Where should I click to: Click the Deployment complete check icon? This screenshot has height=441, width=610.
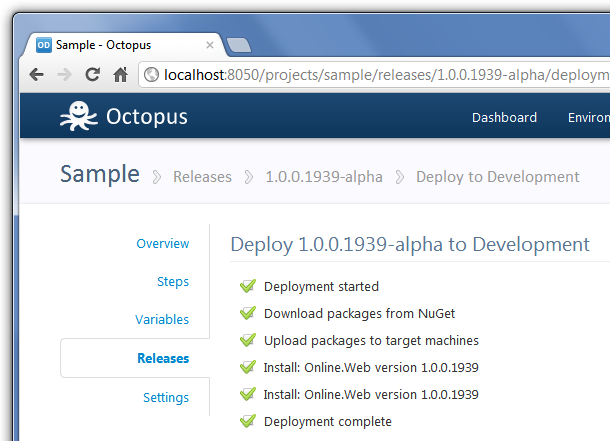248,421
